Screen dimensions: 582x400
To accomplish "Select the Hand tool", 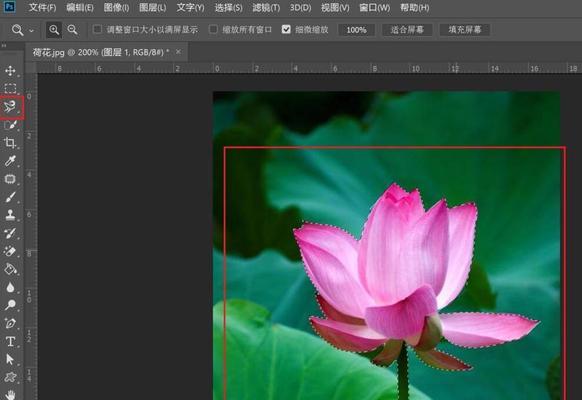I will 10,394.
